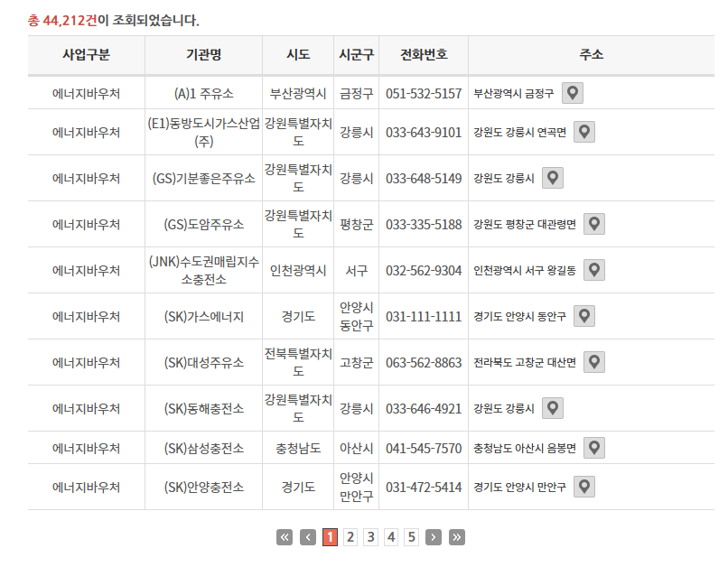Select the (JNK)수도권매립지수소충전소 name cell
Viewport: 728px width, 567px height.
[x=204, y=271]
